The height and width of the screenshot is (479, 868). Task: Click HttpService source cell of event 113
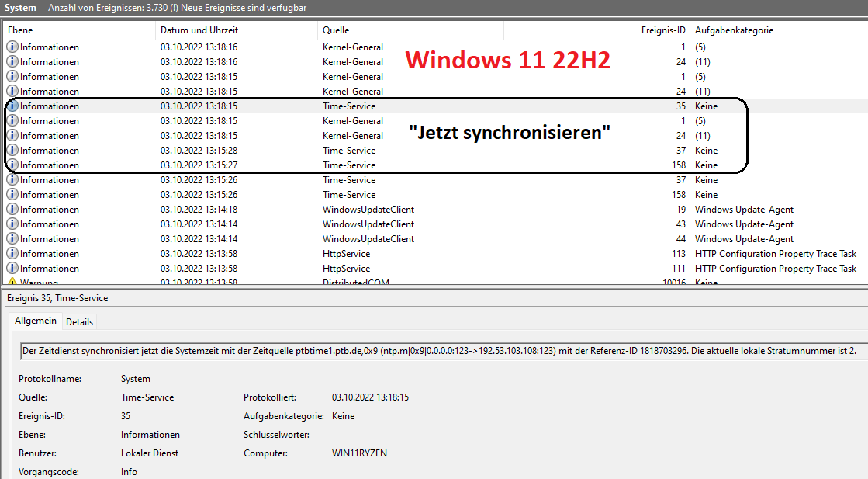(x=347, y=254)
